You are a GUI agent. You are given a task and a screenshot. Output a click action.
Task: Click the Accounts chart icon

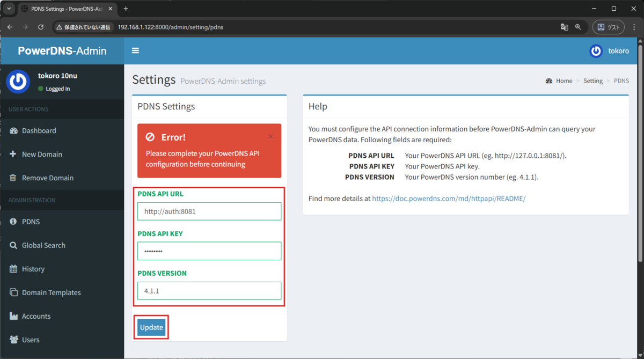click(x=13, y=316)
